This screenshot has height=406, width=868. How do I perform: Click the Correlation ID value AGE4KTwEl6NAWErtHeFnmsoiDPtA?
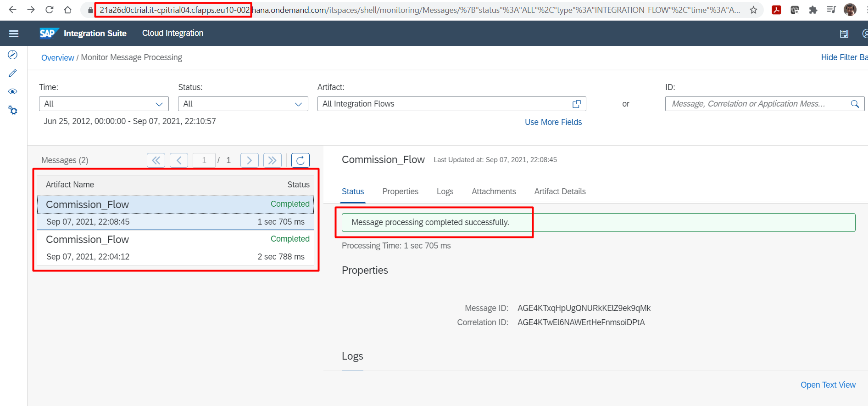pyautogui.click(x=581, y=322)
